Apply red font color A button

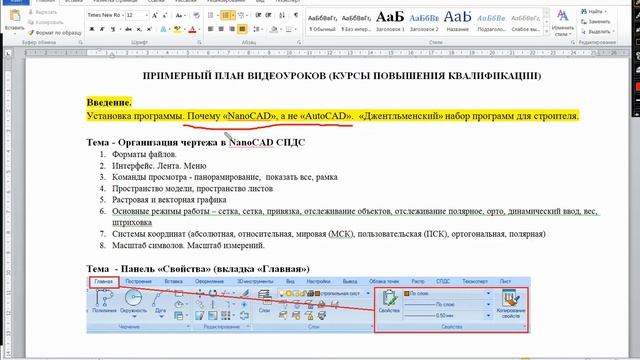pyautogui.click(x=192, y=29)
